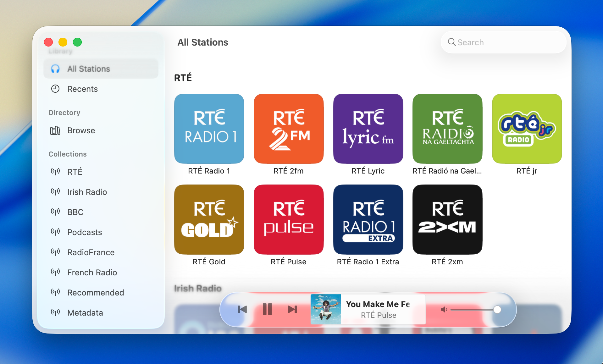The height and width of the screenshot is (364, 603).
Task: Click the Irish Radio section heading
Action: pos(198,288)
